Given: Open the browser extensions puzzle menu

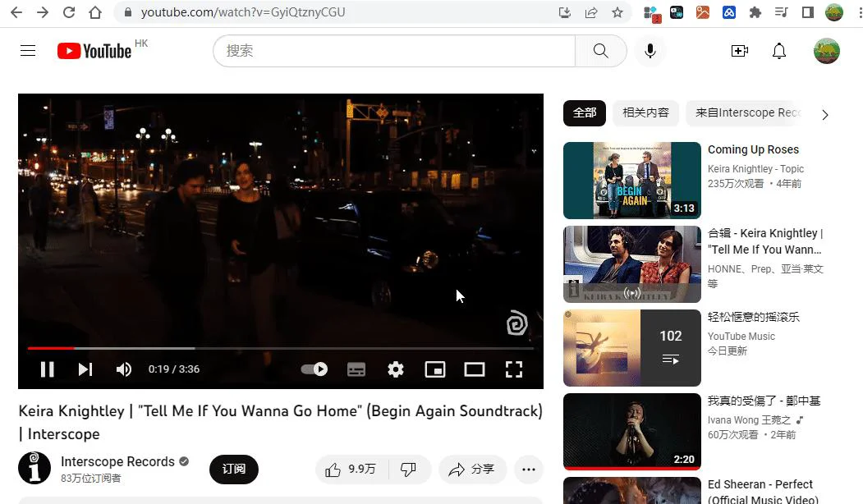Looking at the screenshot, I should tap(755, 12).
